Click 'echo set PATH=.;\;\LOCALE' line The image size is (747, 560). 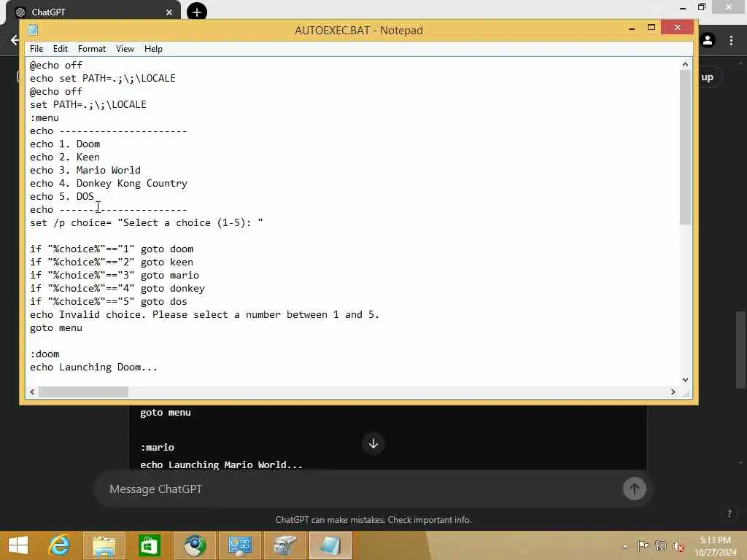point(102,78)
